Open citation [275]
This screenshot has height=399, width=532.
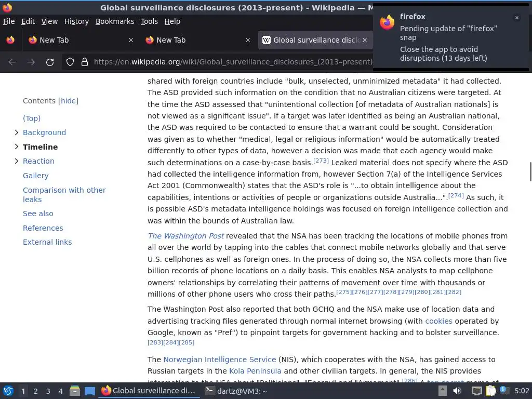pyautogui.click(x=344, y=292)
